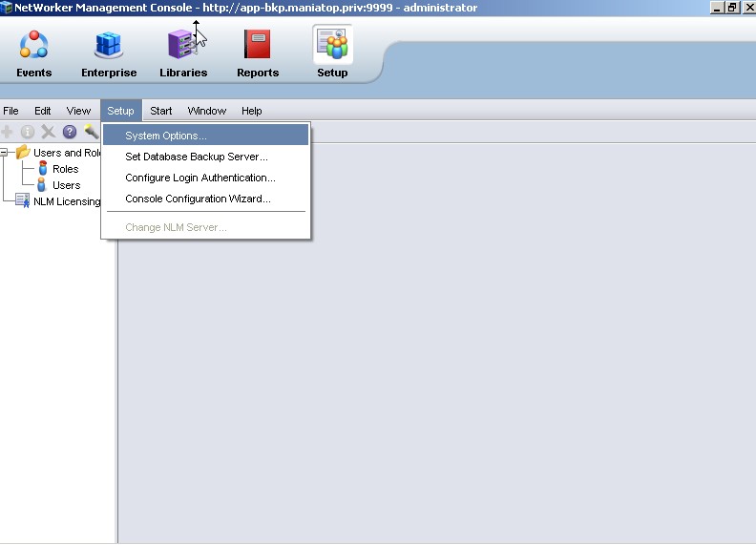Open the View menu
Viewport: 756px width, 545px height.
(x=78, y=111)
